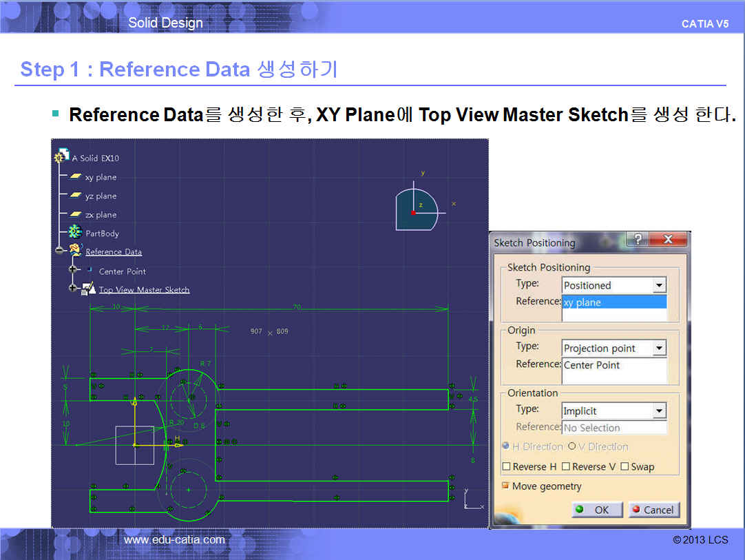Select the yz plane icon in tree
This screenshot has width=745, height=560.
76,196
